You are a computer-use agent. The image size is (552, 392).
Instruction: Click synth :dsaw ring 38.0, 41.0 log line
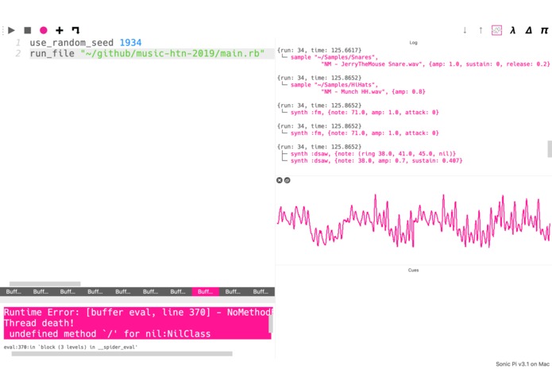(373, 154)
